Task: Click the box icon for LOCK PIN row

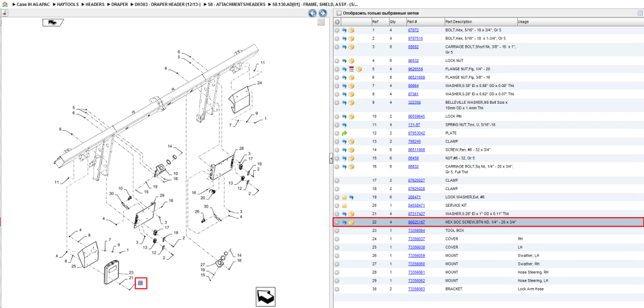Action: click(x=352, y=117)
